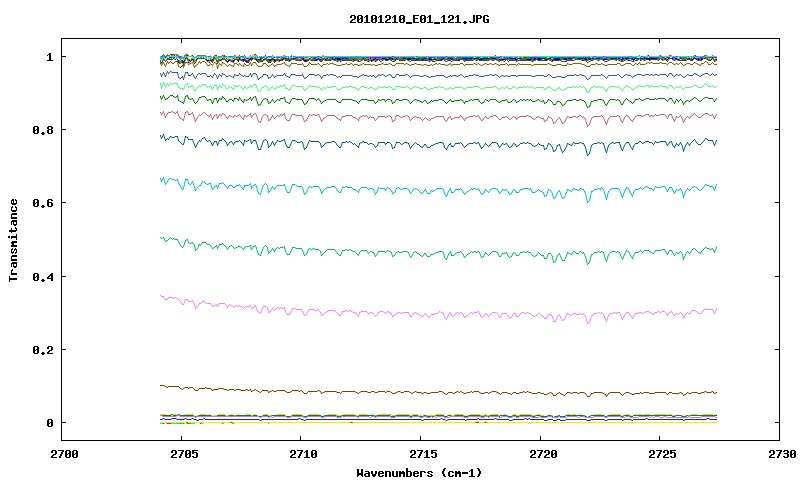The image size is (800, 480).
Task: Click the y-axis tick label 0.2
Action: click(x=43, y=350)
